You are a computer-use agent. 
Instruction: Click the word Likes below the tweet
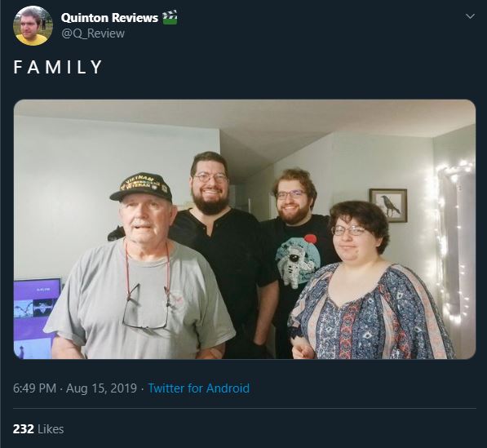click(51, 429)
